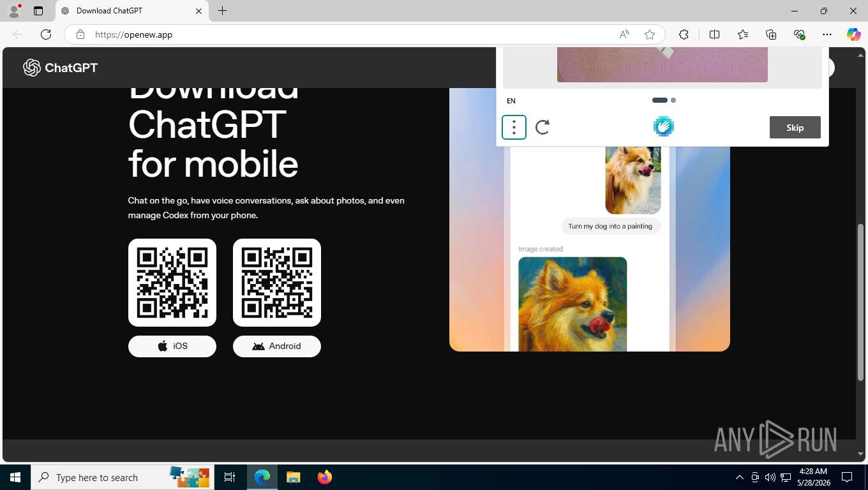
Task: Open Browser essentials heart icon
Action: pyautogui.click(x=799, y=34)
